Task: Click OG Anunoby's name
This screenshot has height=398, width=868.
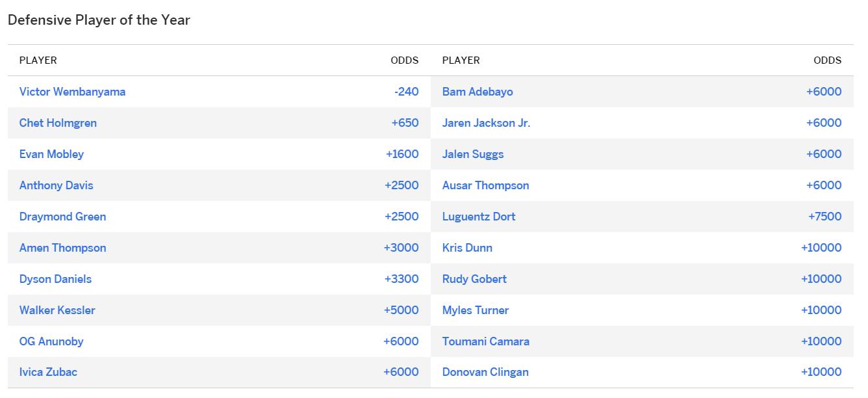Action: tap(51, 341)
